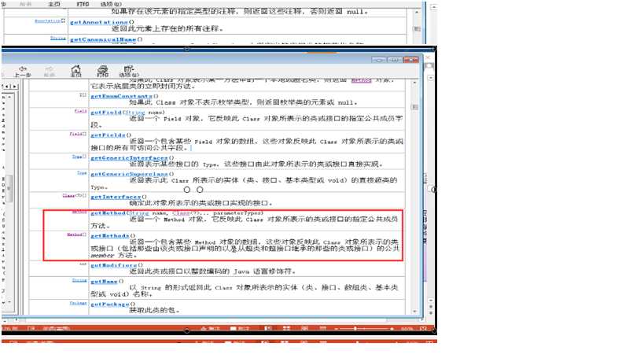
Task: Go back with the 上一步 toolbar icon
Action: pos(23,71)
